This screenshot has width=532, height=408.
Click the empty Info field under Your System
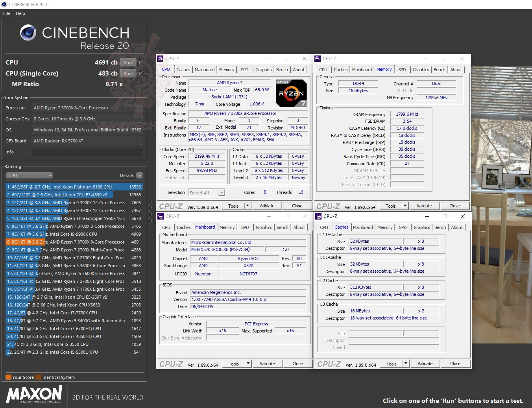(87, 152)
